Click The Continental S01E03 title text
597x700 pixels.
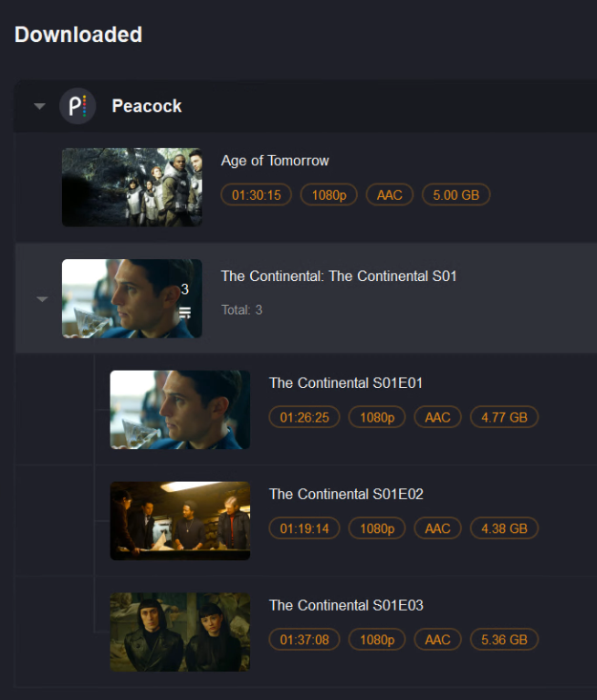point(346,605)
